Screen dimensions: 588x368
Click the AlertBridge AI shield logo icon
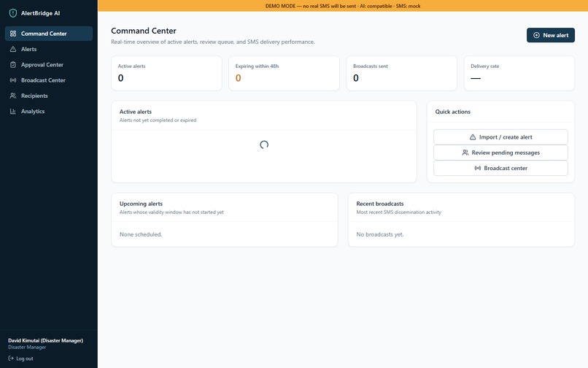click(12, 13)
